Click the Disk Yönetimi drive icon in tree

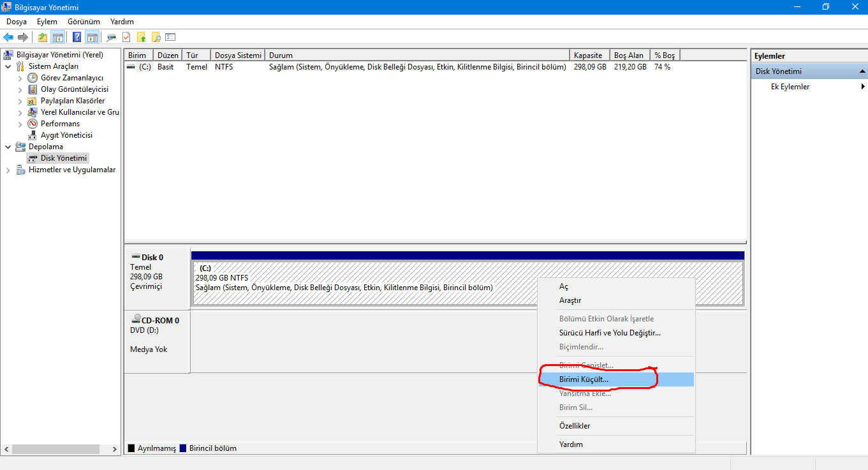[33, 158]
